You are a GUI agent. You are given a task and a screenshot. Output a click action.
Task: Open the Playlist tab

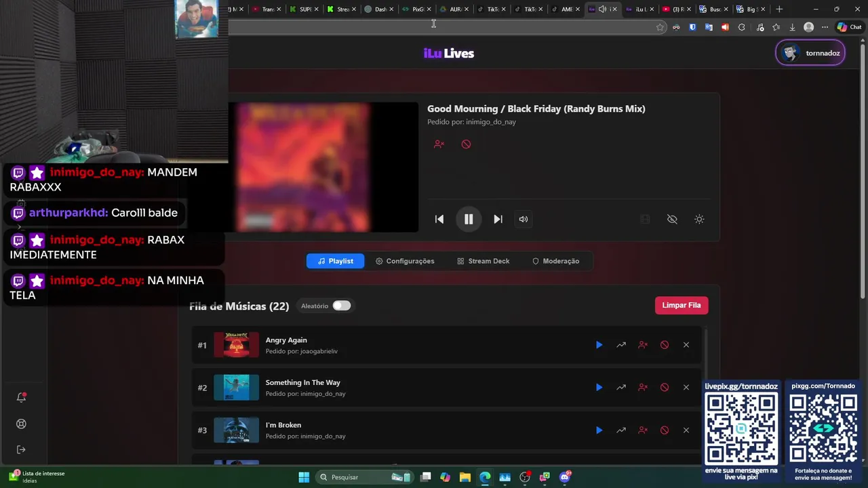[335, 261]
